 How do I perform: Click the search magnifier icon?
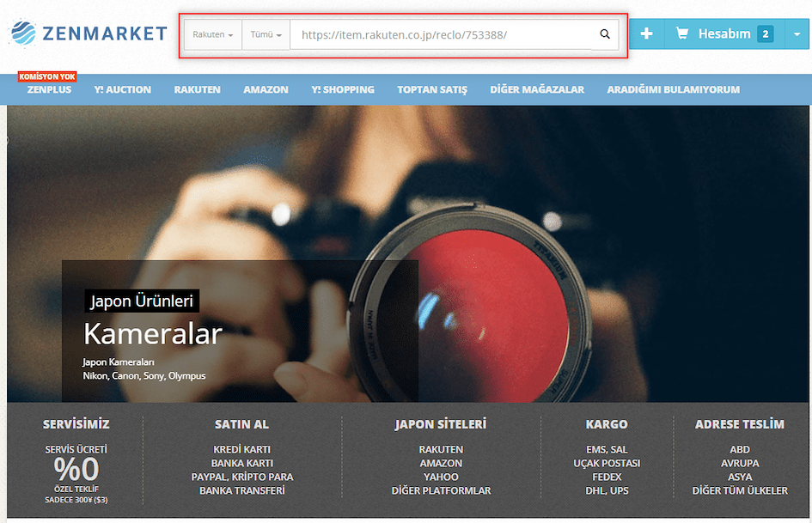coord(605,34)
